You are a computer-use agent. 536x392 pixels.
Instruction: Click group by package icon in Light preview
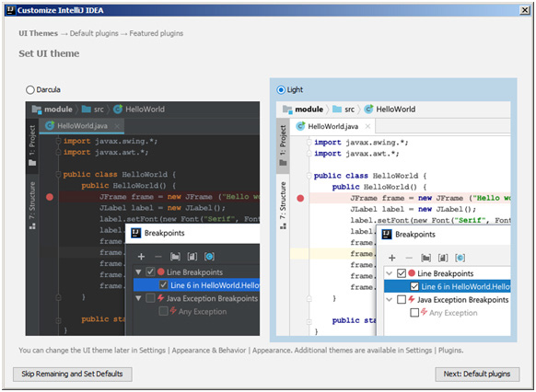425,258
